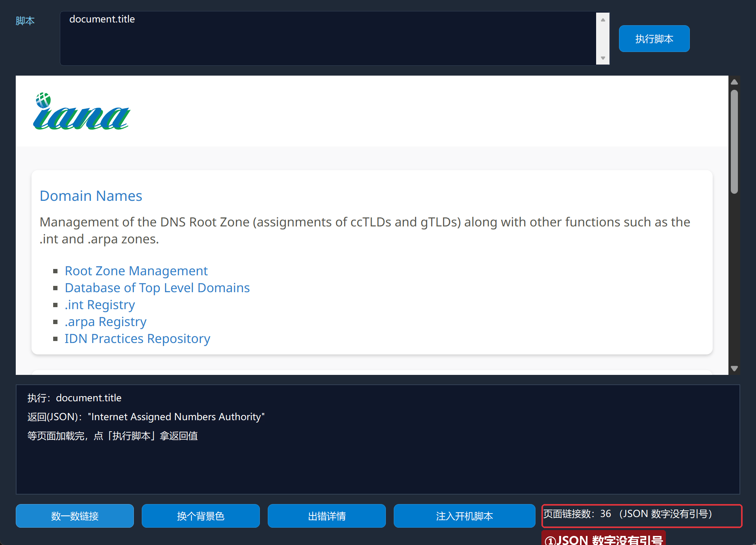Click the 出错详情 button
Screen dimensions: 756x545
click(327, 516)
